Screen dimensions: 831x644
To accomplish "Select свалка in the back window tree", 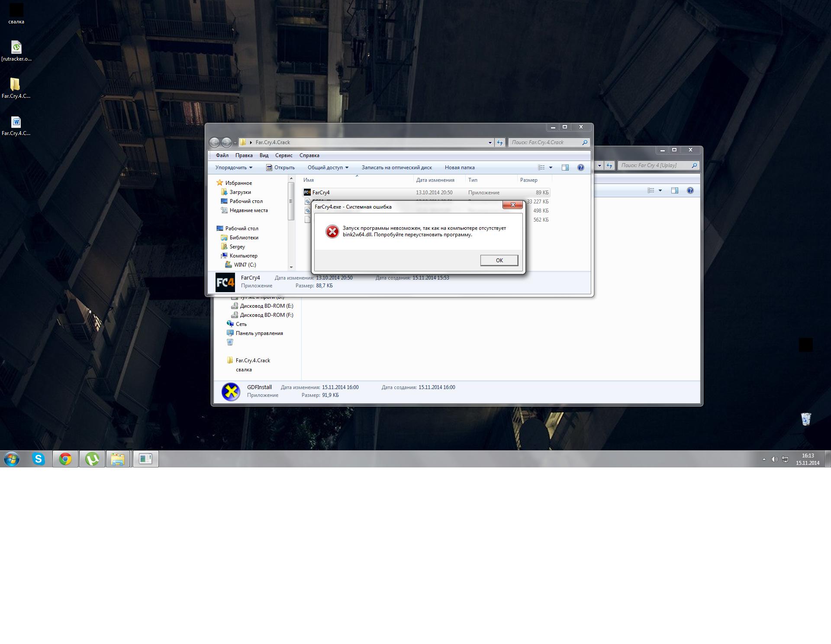I will click(x=244, y=370).
